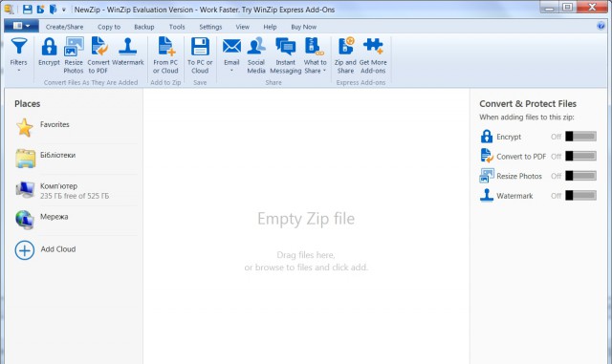Click the third quick access toolbar icon

click(x=54, y=9)
